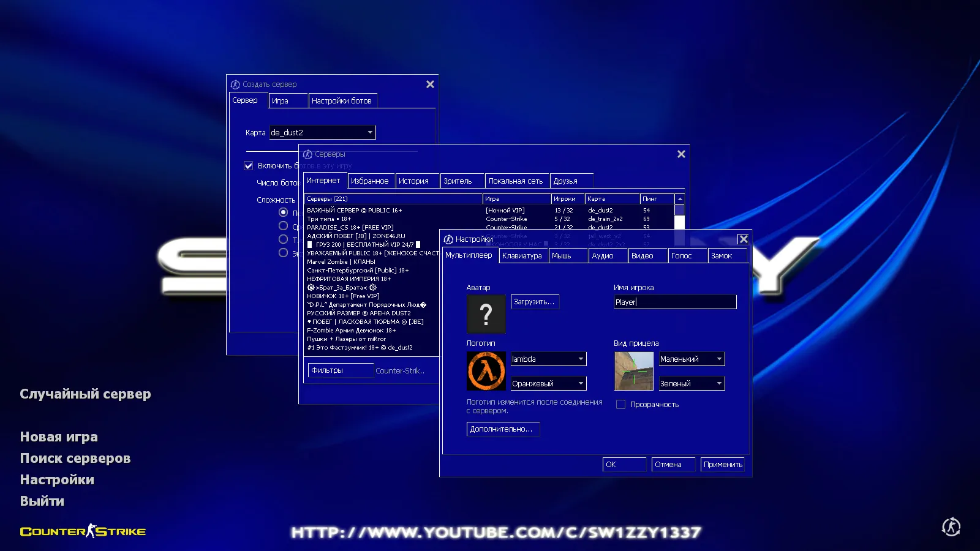Click the CS icon on the Серверы window title
This screenshot has width=980, height=551.
309,154
